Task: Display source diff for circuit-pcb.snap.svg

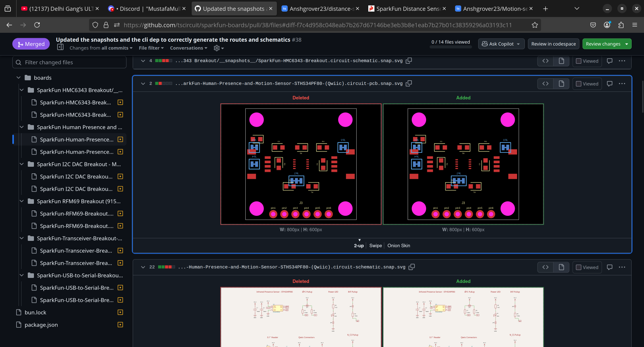Action: [x=545, y=83]
